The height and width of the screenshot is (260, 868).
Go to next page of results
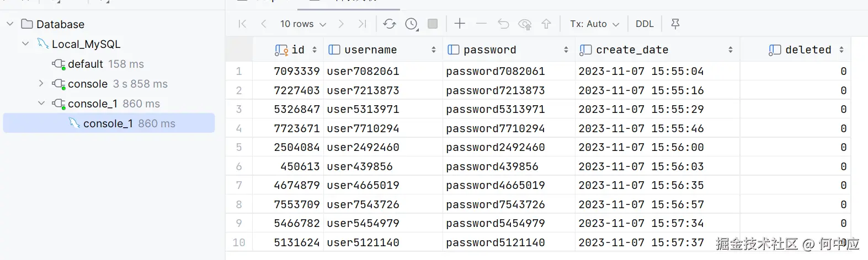pos(341,24)
